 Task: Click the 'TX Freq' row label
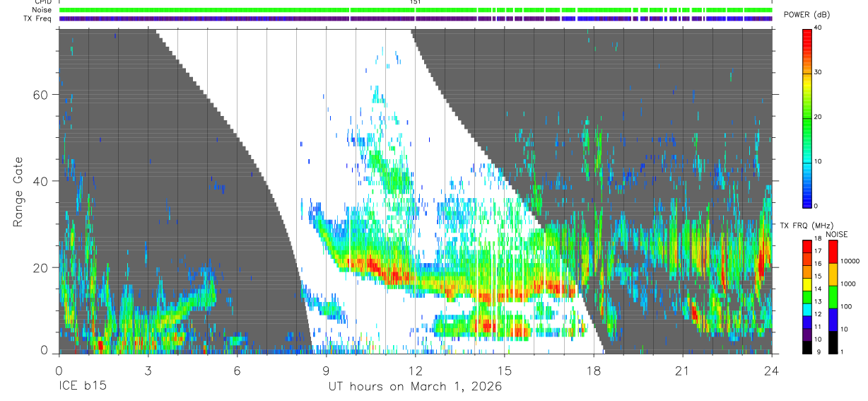coord(37,18)
